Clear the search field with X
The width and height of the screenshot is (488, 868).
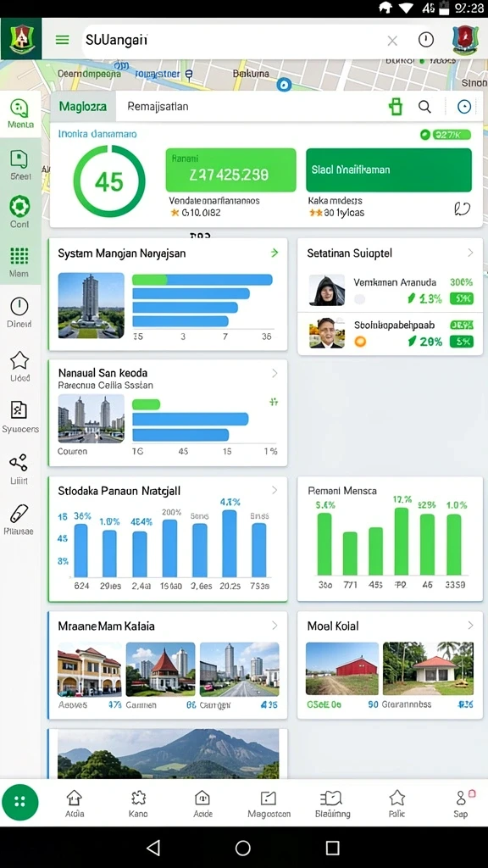pyautogui.click(x=392, y=41)
